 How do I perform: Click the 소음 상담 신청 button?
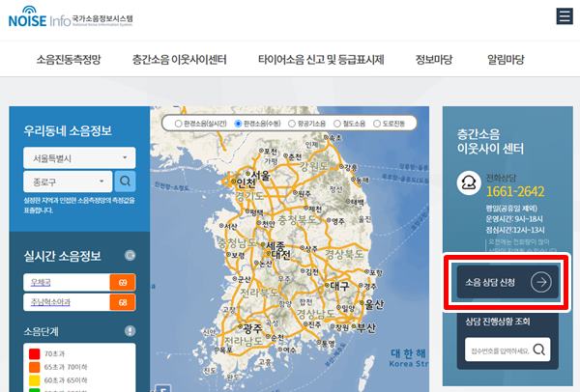coord(507,282)
